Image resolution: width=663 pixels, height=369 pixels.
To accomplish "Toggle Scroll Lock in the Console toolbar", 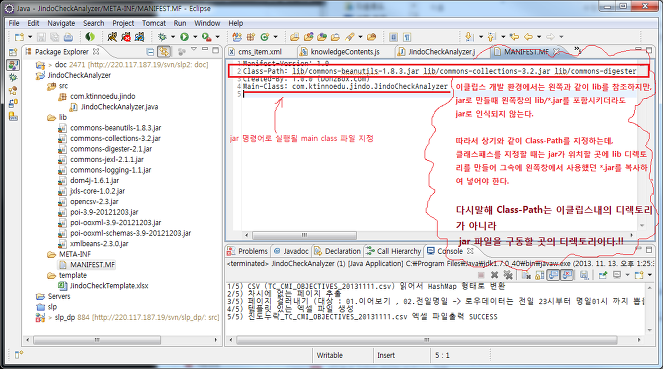I will 540,276.
